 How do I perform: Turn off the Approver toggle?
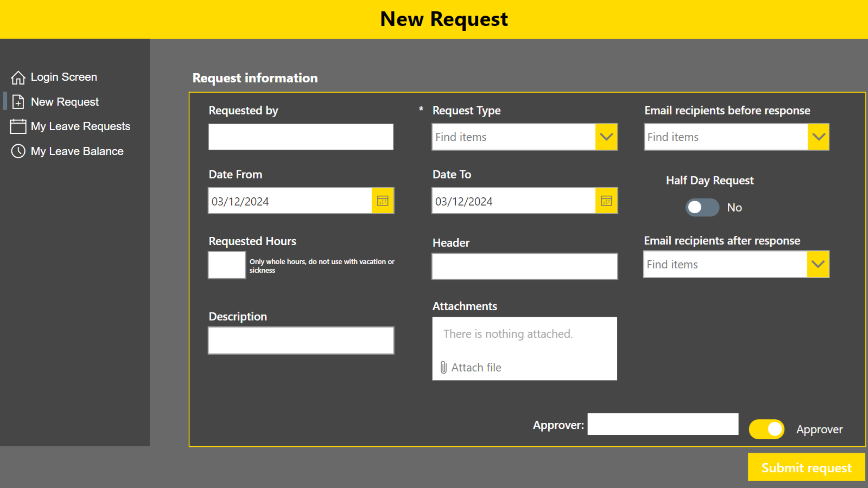point(767,429)
